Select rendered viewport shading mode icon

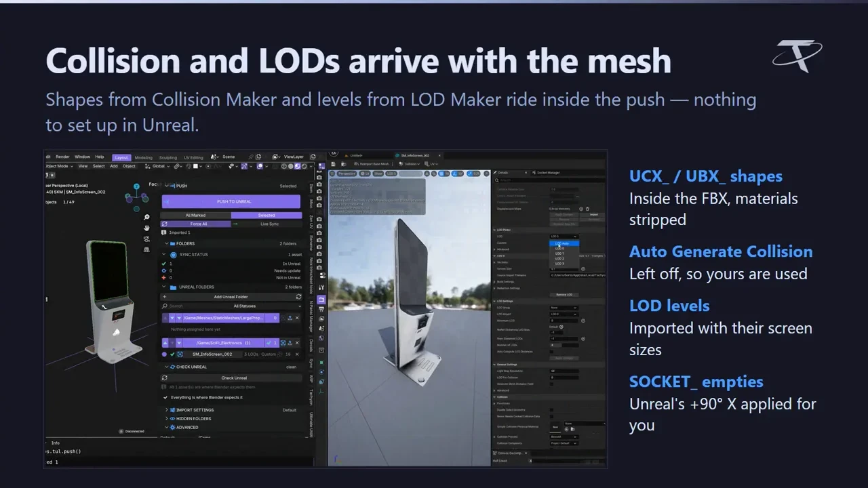pos(304,166)
